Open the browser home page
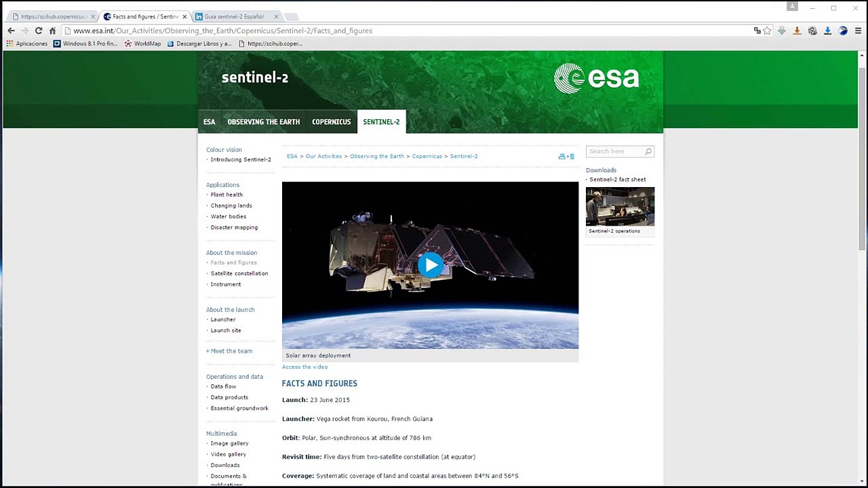 (x=52, y=30)
